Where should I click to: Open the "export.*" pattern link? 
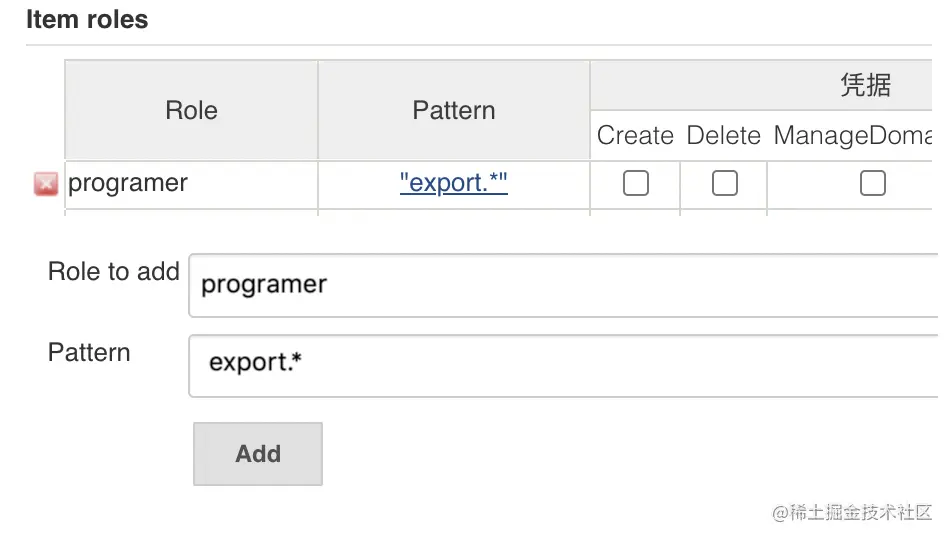coord(454,183)
